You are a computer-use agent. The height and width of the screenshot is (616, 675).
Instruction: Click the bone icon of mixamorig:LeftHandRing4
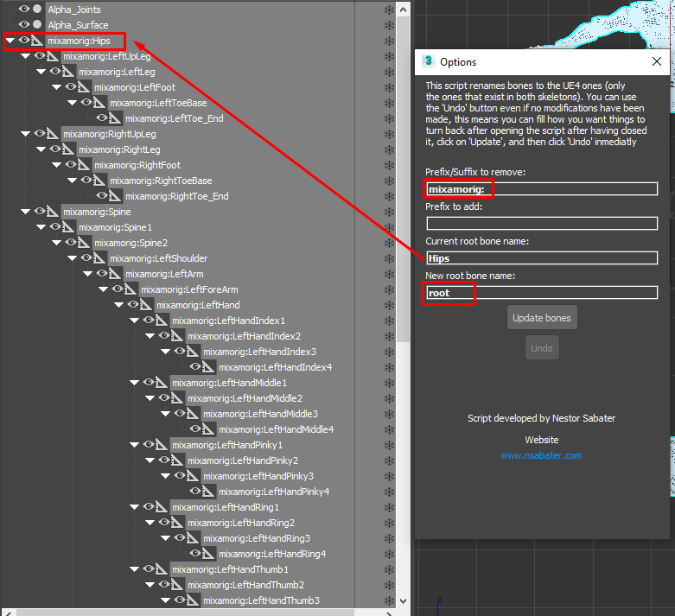(x=208, y=554)
